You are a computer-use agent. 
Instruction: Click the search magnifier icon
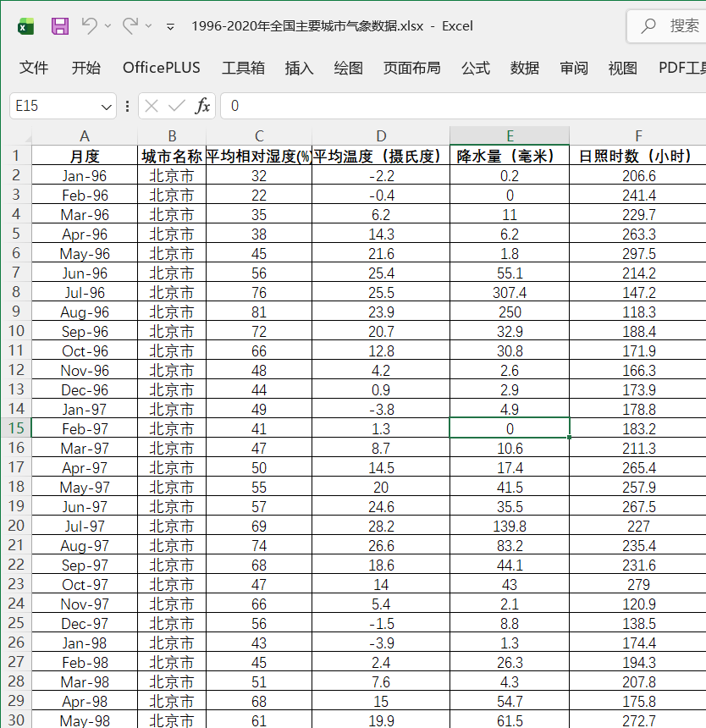pyautogui.click(x=648, y=26)
